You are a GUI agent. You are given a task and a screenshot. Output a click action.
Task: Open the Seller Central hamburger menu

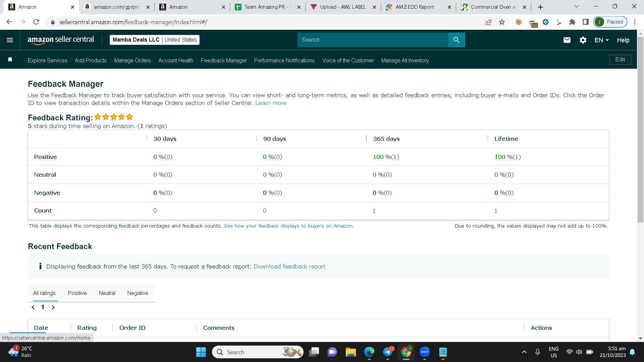10,40
